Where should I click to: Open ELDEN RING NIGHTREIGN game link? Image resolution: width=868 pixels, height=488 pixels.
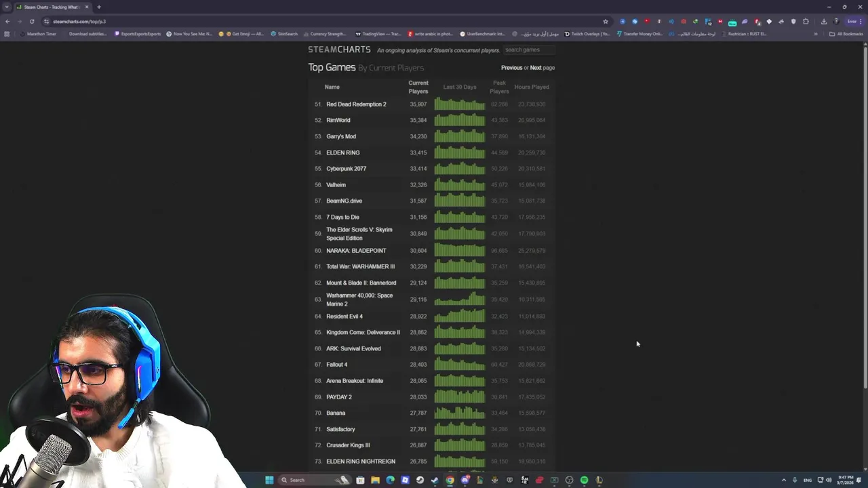click(x=361, y=462)
